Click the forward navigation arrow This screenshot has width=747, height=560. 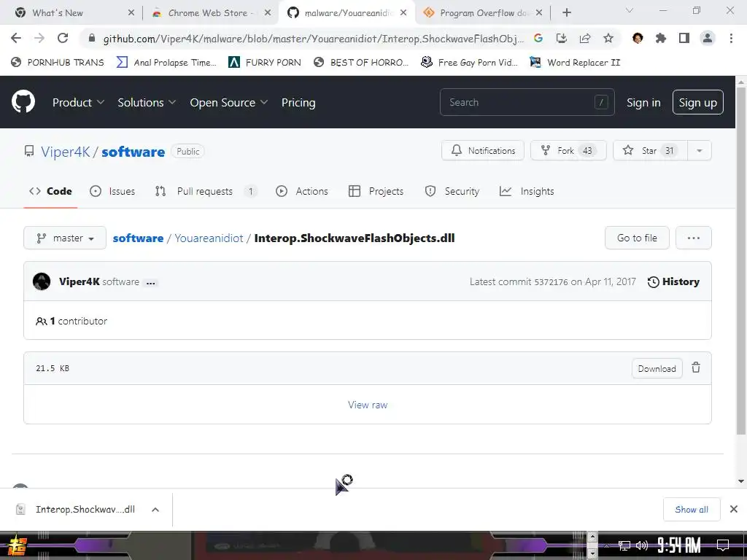coord(39,38)
